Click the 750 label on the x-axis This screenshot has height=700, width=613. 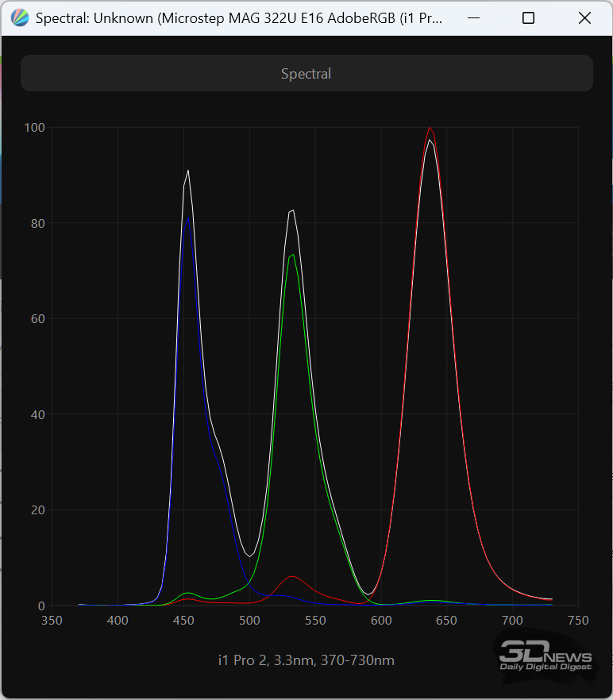[x=578, y=620]
